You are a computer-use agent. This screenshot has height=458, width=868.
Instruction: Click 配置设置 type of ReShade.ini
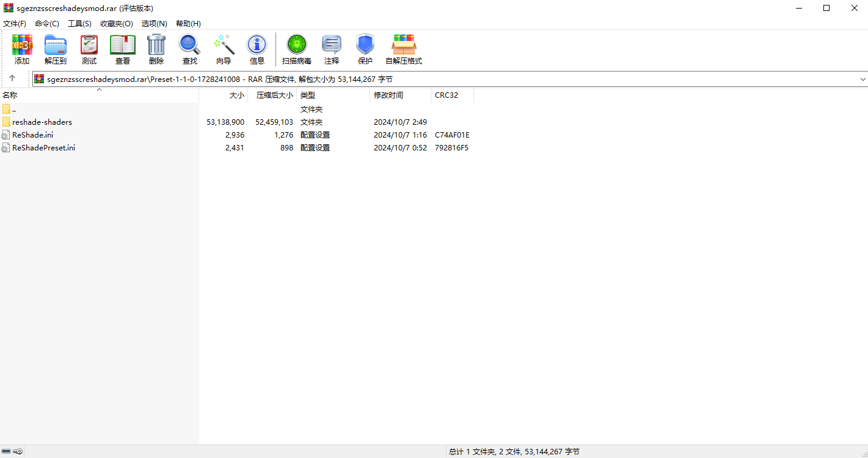pyautogui.click(x=315, y=135)
